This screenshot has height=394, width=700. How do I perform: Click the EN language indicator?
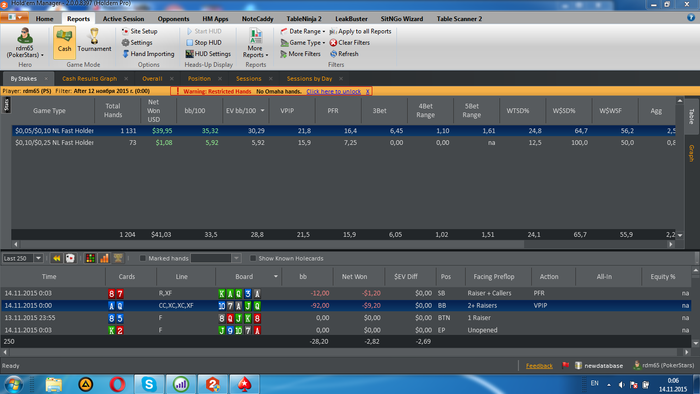(x=594, y=383)
